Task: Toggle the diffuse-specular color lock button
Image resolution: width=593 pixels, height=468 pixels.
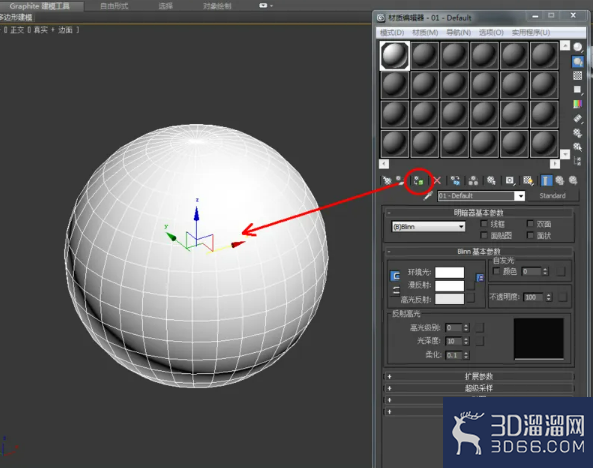Action: tap(396, 291)
